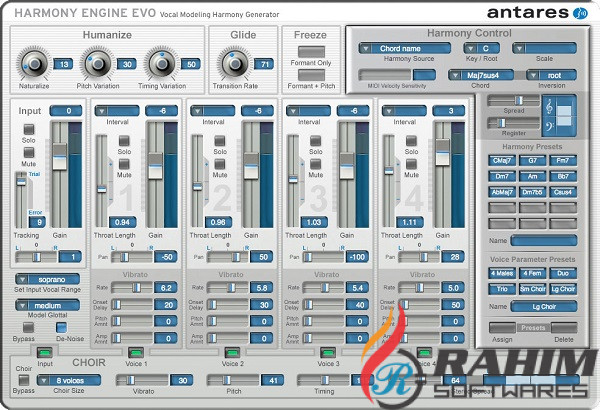Click the treble and bass clef display
The image size is (600, 410).
pyautogui.click(x=559, y=116)
